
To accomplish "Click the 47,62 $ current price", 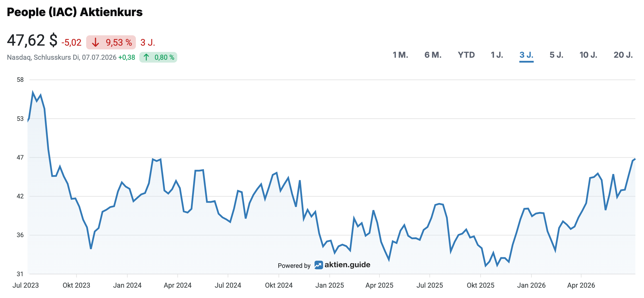I will pos(32,40).
